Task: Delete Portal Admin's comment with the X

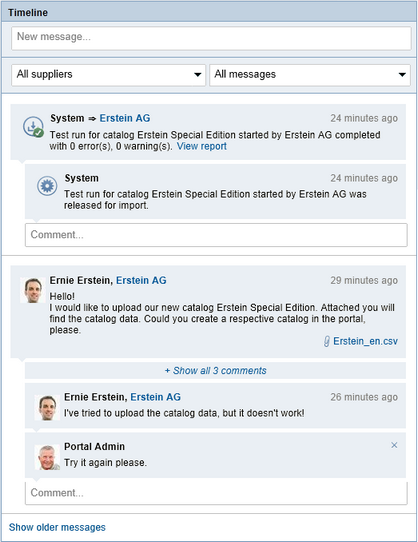Action: [x=394, y=445]
